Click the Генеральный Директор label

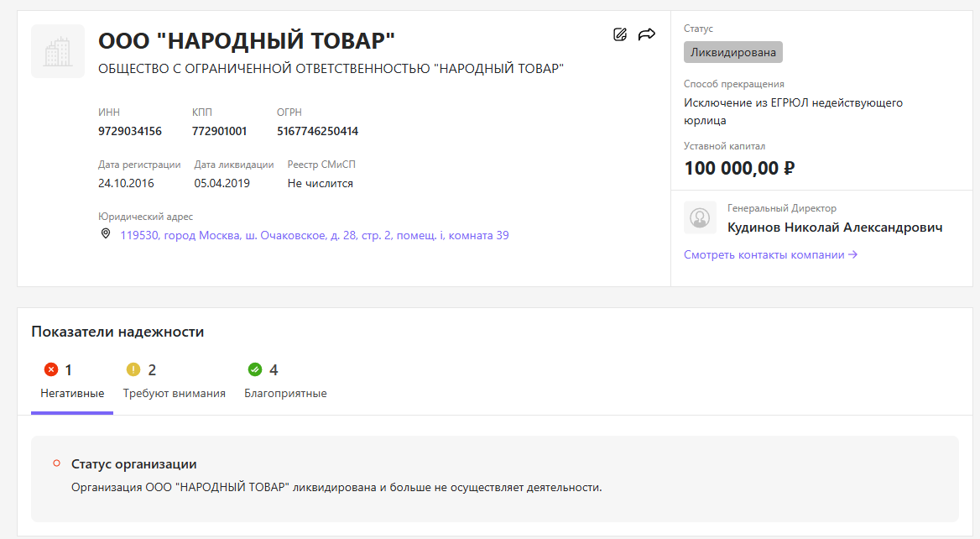tap(782, 207)
